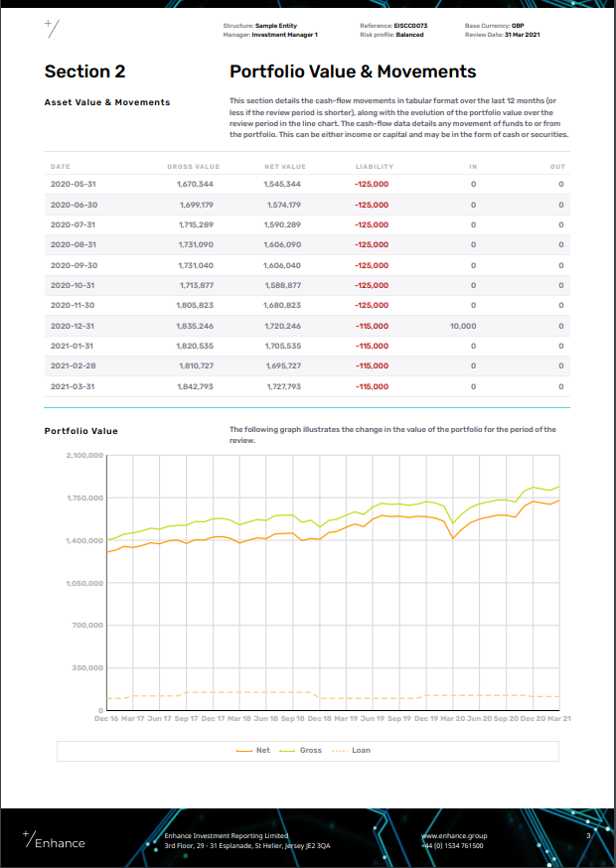Click the 1,400,000 y-axis label
This screenshot has width=616, height=868.
click(84, 540)
